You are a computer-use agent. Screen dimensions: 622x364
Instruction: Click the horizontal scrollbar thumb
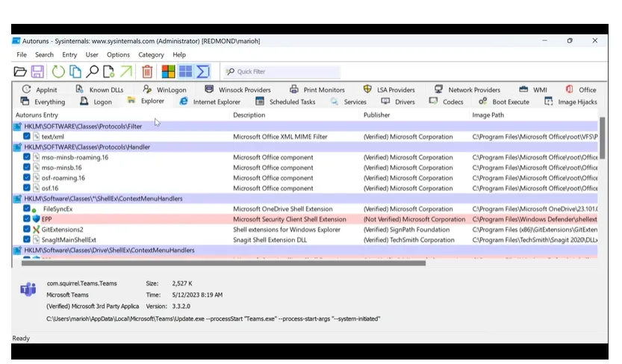click(x=223, y=263)
